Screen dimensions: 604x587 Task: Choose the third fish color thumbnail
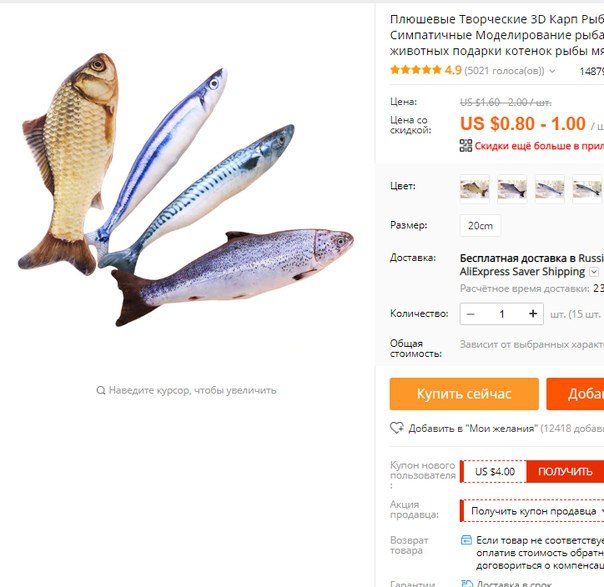(x=550, y=189)
